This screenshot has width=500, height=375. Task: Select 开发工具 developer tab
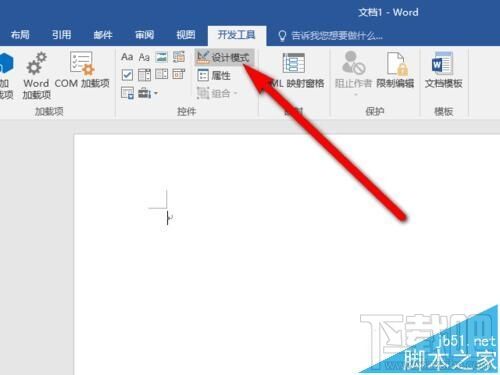(237, 35)
